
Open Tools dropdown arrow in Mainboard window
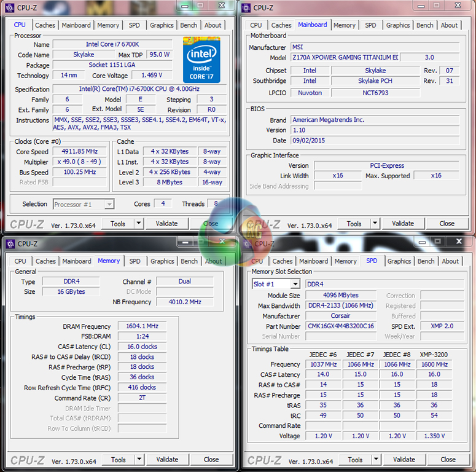(375, 224)
